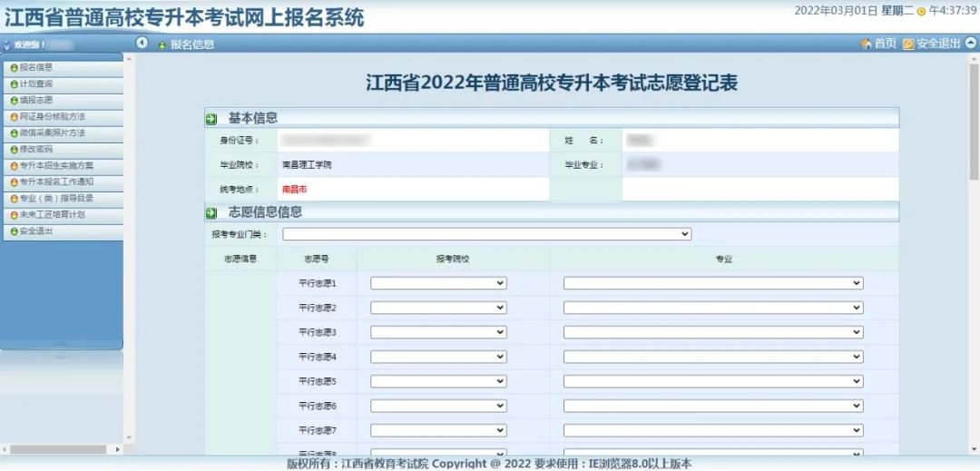Click the home icon beside 首页
This screenshot has width=980, height=471.
(x=866, y=44)
